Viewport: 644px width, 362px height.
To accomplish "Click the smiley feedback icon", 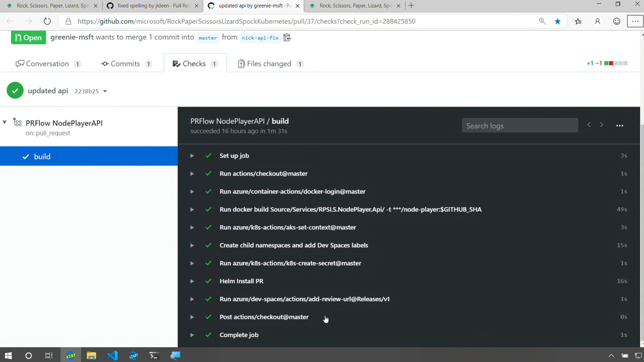I will [617, 21].
